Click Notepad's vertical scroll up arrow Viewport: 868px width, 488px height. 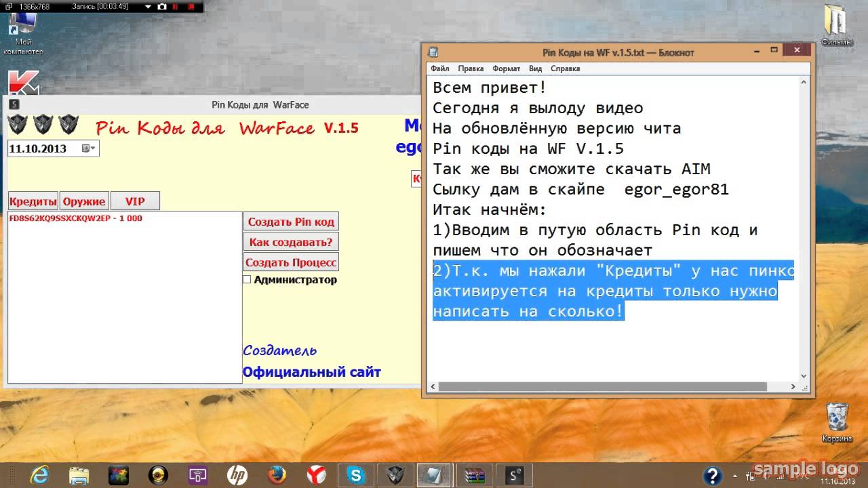tap(804, 82)
